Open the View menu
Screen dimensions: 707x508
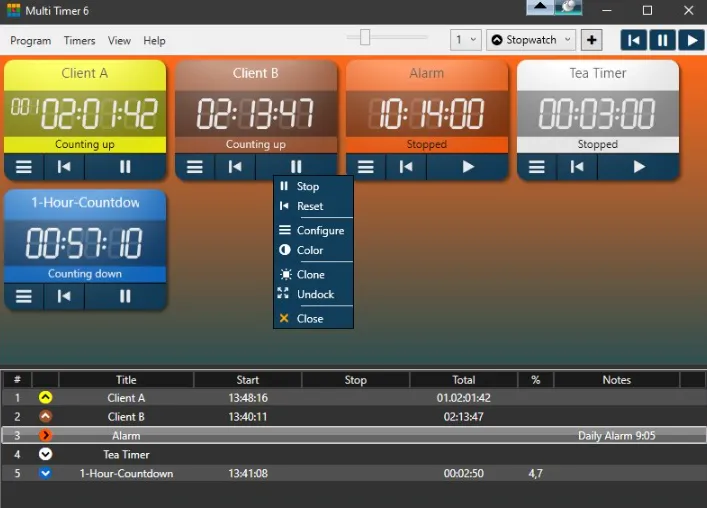(119, 41)
